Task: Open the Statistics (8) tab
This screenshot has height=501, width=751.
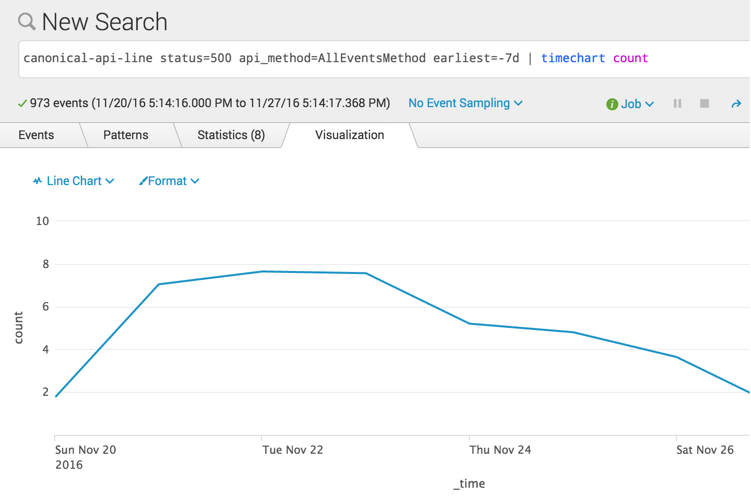Action: click(231, 135)
